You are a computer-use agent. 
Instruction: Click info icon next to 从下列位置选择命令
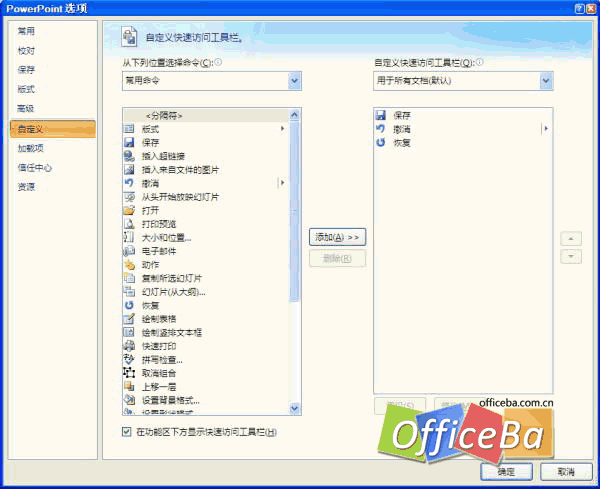[218, 62]
